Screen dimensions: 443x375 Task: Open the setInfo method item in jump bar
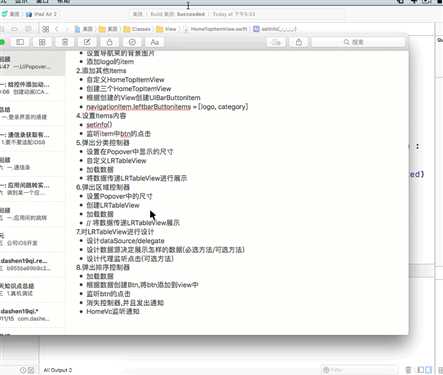tap(275, 29)
